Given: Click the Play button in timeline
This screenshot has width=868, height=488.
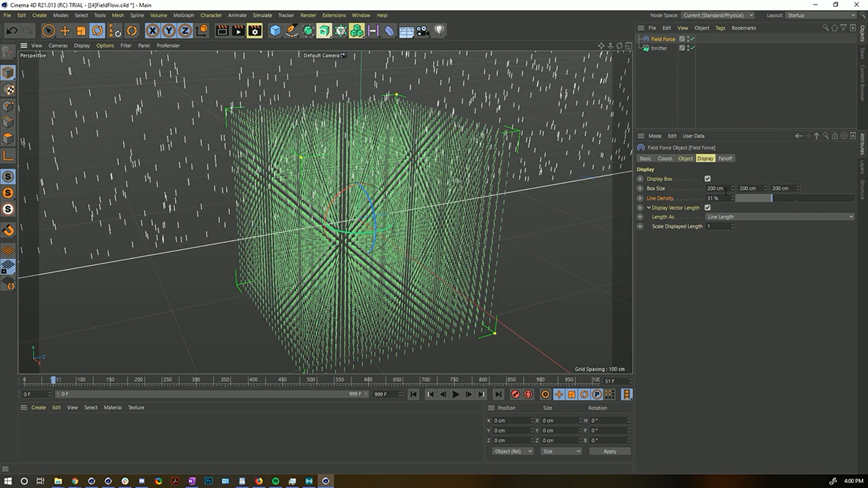Looking at the screenshot, I should coord(455,394).
